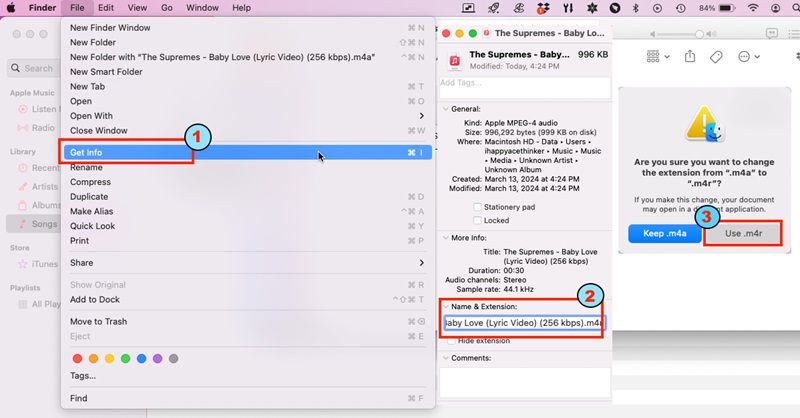Open the Edit menu in menu bar
This screenshot has height=418, width=800.
(x=106, y=8)
